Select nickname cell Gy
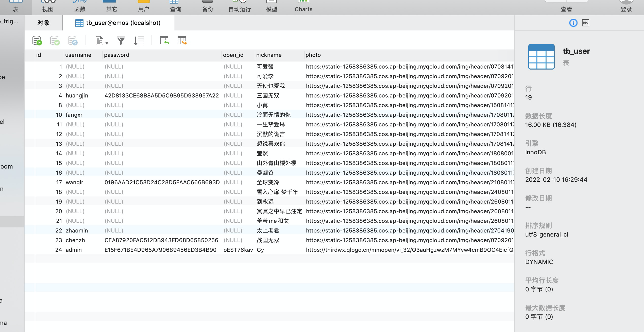644x332 pixels. pyautogui.click(x=279, y=250)
